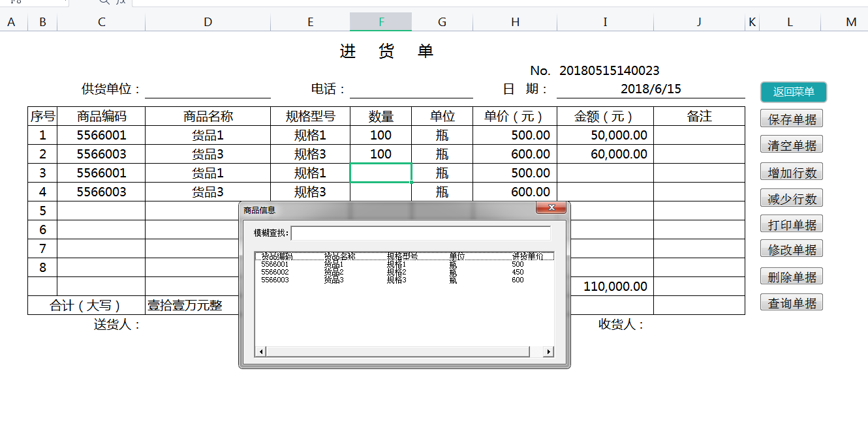
Task: Select row 2 quantity cell 100
Action: tap(381, 154)
